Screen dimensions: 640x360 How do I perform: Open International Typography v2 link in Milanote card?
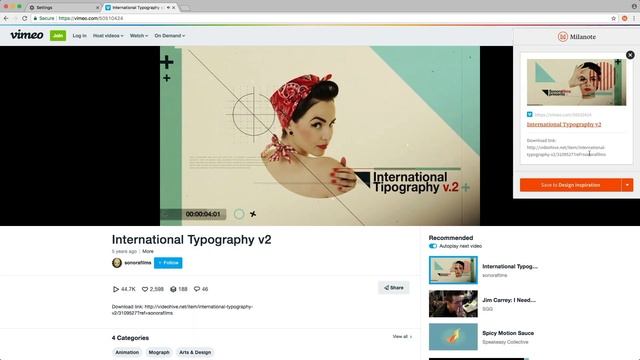pos(564,124)
